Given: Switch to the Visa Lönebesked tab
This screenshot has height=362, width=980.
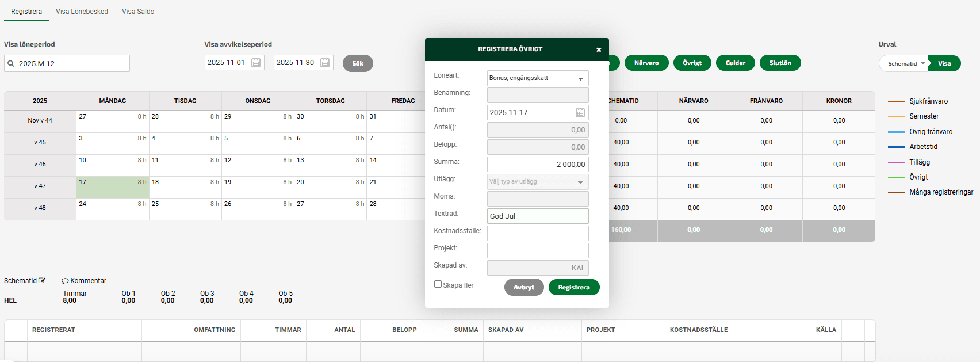Looking at the screenshot, I should [x=82, y=12].
